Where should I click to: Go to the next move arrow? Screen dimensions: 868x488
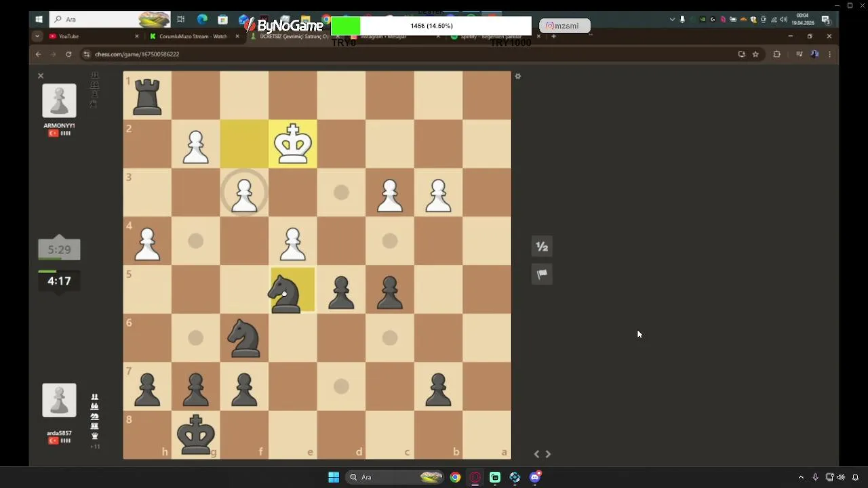pyautogui.click(x=548, y=454)
